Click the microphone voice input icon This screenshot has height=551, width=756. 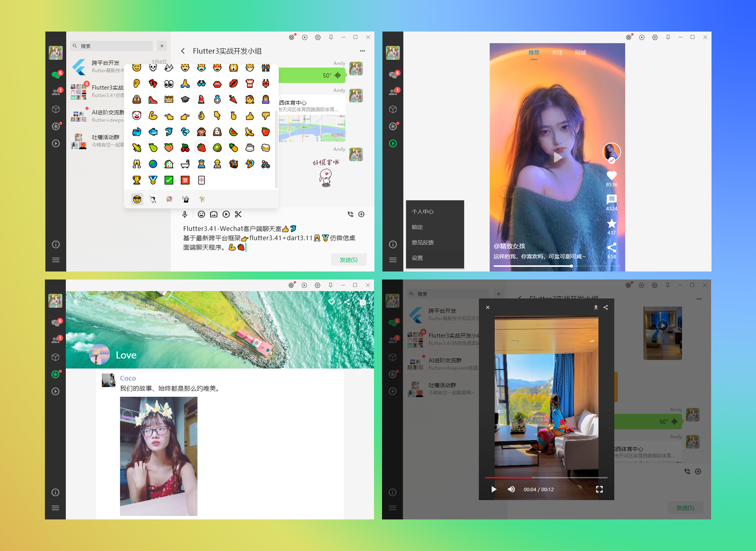pos(185,214)
